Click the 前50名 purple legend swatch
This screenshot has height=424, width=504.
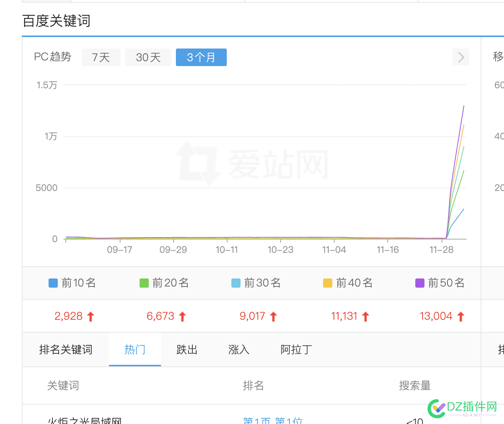pos(419,283)
